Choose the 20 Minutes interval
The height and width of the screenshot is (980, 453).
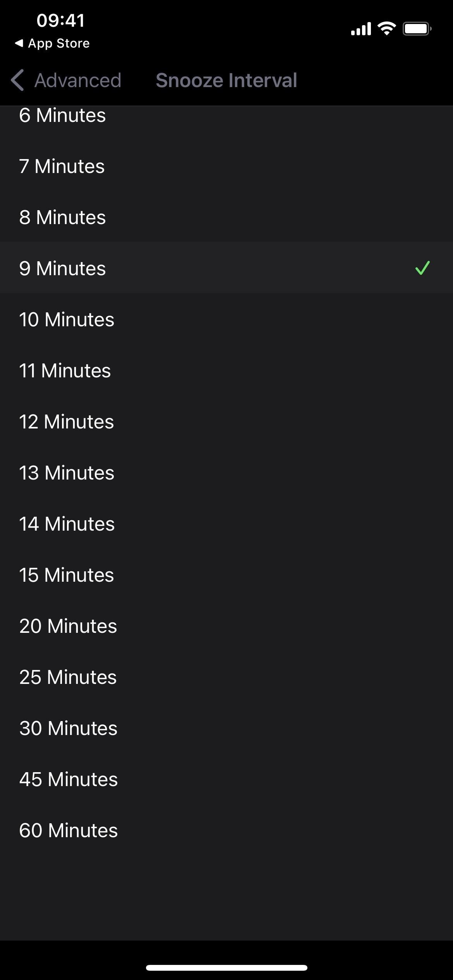[x=226, y=626]
